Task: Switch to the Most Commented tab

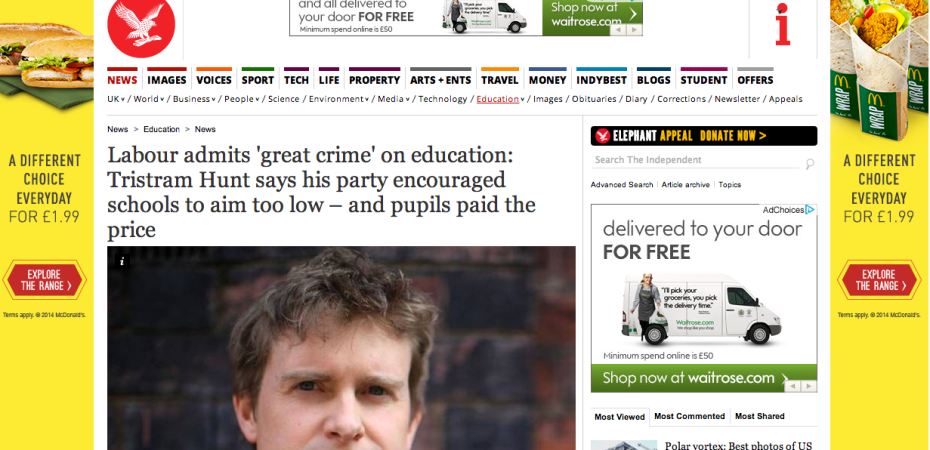Action: (x=689, y=416)
